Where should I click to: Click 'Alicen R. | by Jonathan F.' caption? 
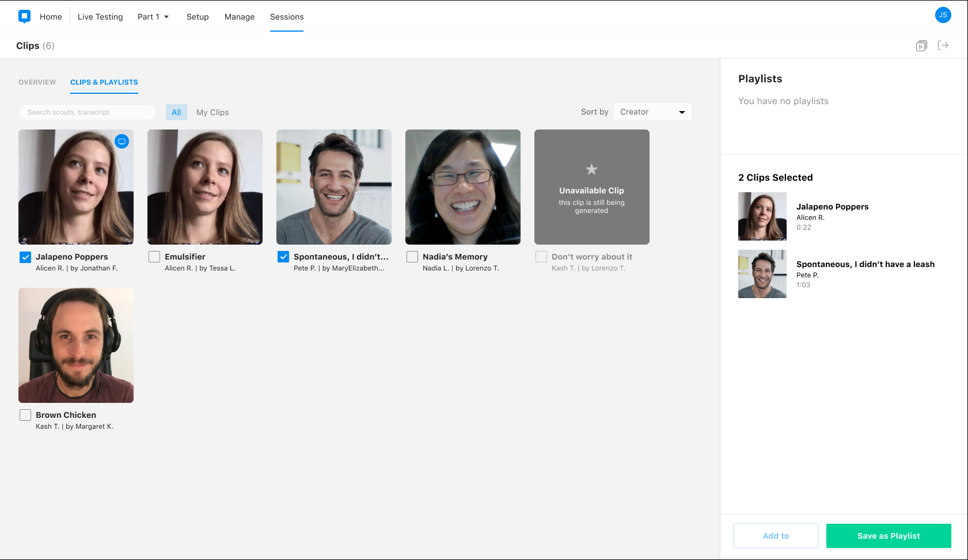pyautogui.click(x=77, y=268)
